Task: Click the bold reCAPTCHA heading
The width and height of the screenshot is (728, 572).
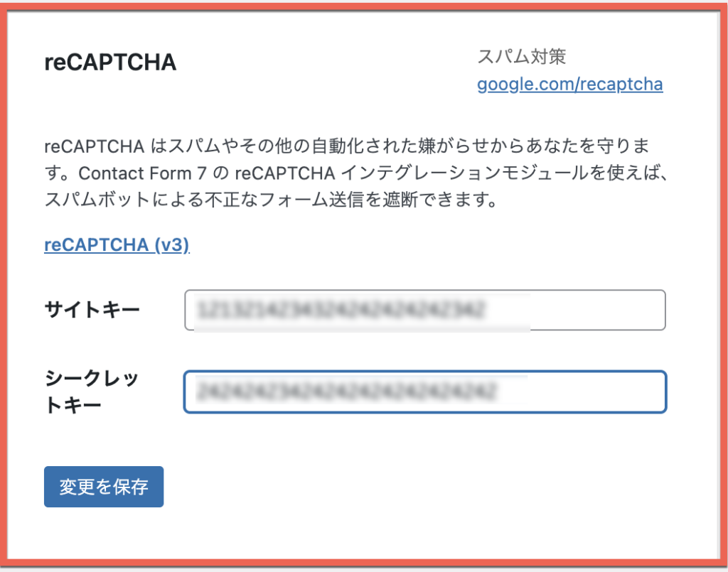Action: pyautogui.click(x=110, y=63)
